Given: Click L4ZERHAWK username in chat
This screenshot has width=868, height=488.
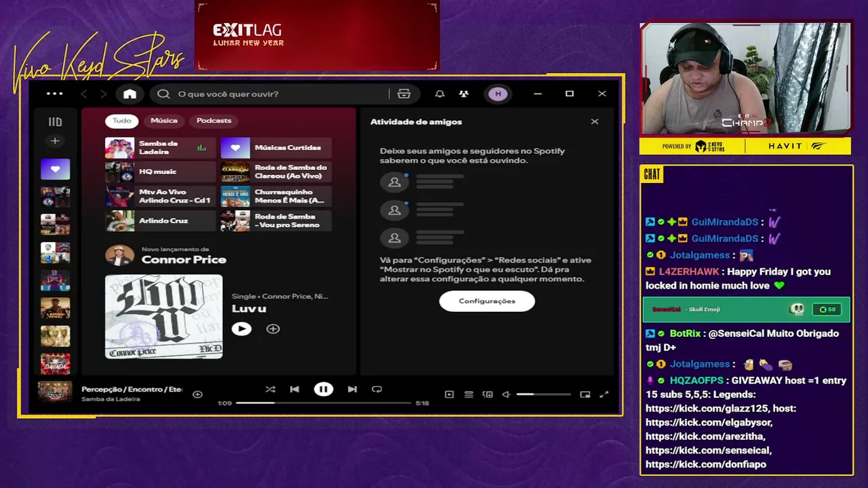Looking at the screenshot, I should click(x=689, y=272).
